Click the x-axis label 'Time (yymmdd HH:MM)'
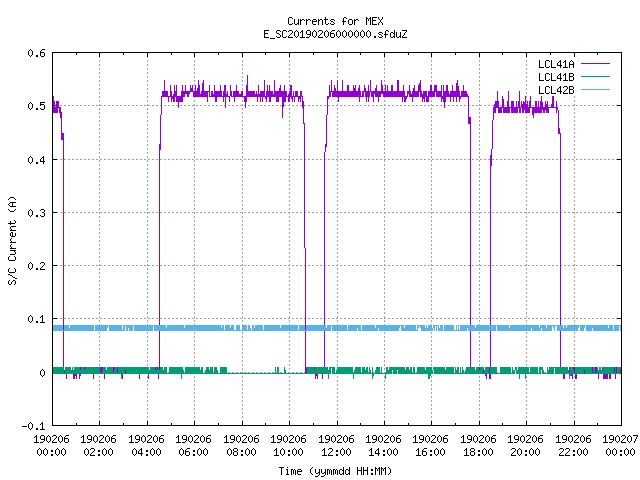This screenshot has height=480, width=640. coord(335,471)
